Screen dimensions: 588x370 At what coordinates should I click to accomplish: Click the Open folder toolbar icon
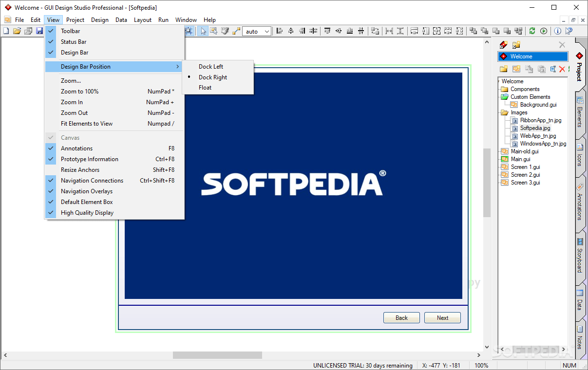17,31
